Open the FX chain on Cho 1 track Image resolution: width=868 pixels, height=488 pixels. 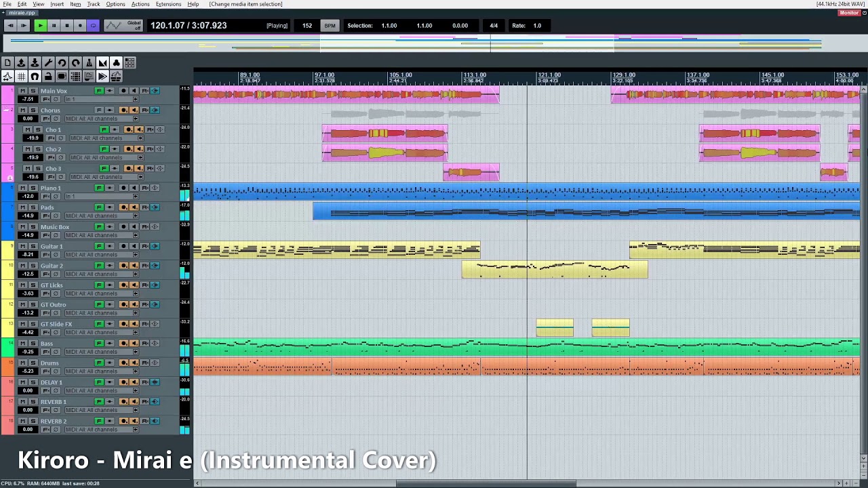click(104, 129)
